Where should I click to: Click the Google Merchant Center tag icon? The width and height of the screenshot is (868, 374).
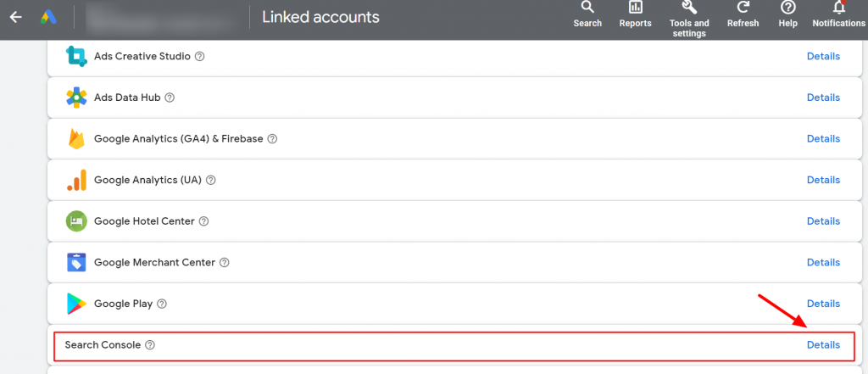click(x=76, y=262)
